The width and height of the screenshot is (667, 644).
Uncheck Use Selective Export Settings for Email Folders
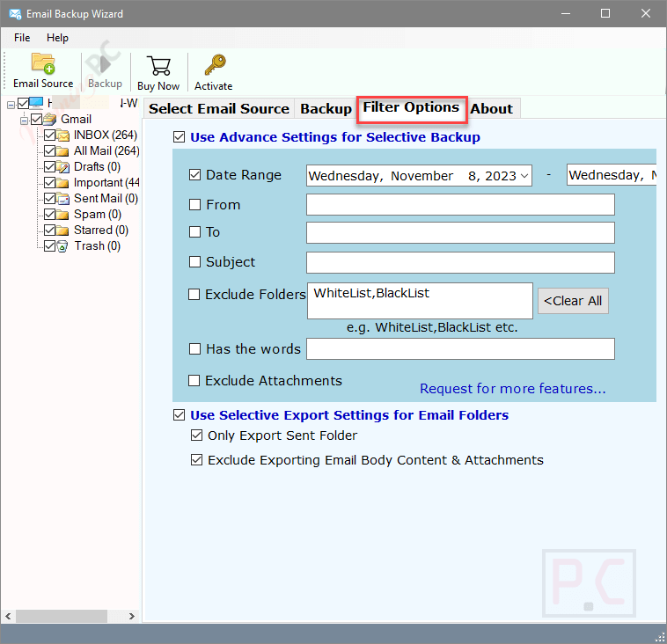pos(180,414)
